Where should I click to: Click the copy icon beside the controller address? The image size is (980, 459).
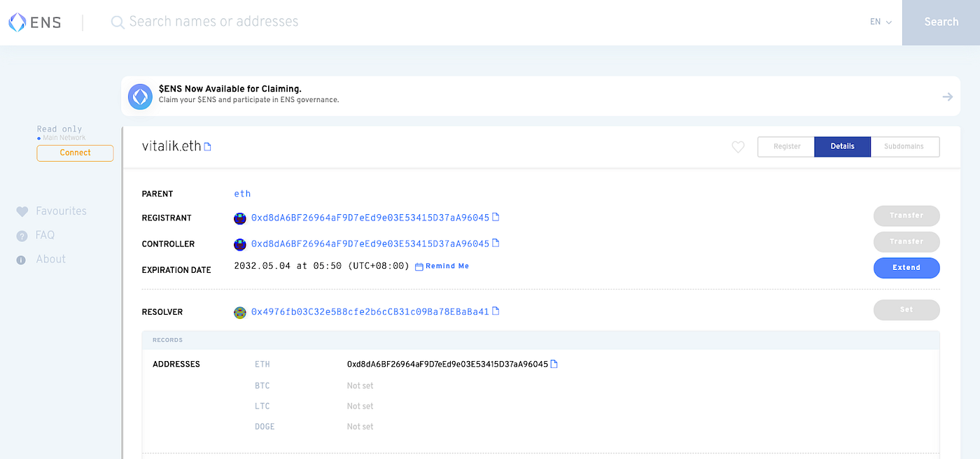coord(497,243)
